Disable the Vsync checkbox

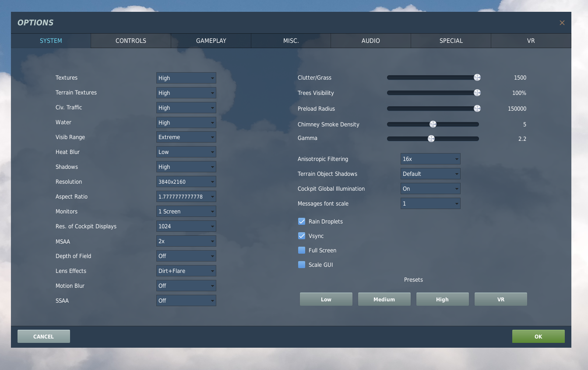[x=302, y=236]
